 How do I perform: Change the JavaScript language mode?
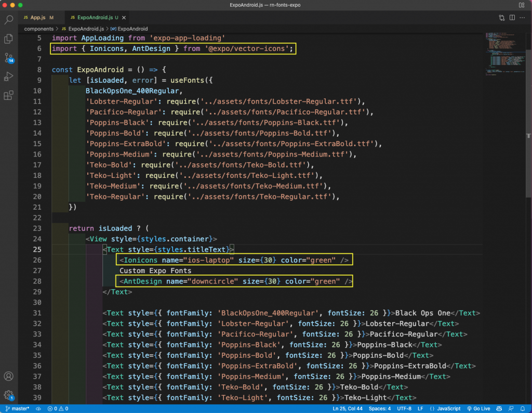(x=448, y=409)
